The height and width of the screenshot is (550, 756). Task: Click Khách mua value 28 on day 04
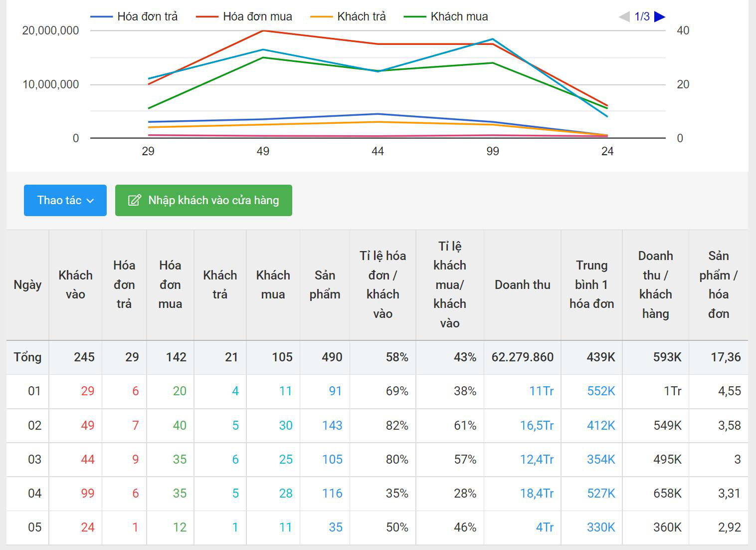coord(286,493)
